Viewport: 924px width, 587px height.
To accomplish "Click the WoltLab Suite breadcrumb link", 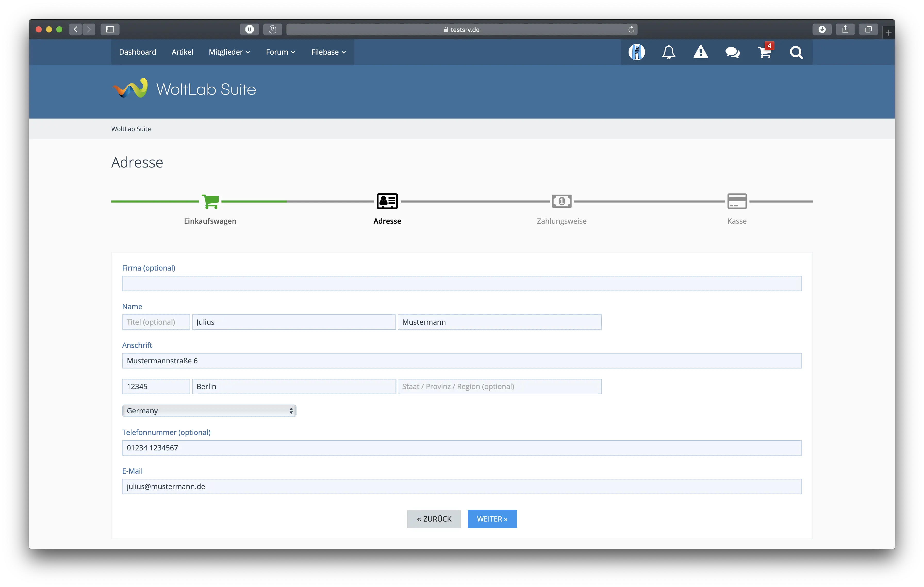I will pos(131,129).
